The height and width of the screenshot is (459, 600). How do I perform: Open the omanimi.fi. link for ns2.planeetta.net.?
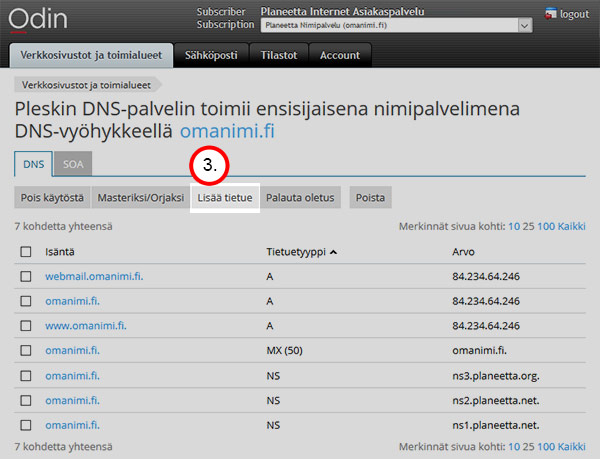coord(72,400)
